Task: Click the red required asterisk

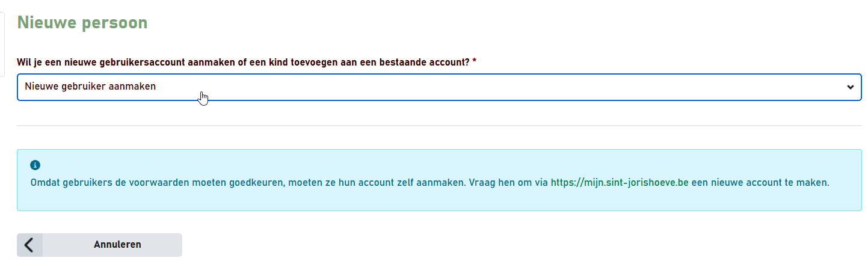Action: click(x=475, y=63)
